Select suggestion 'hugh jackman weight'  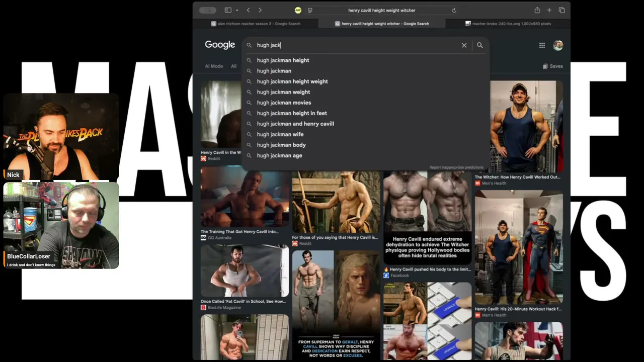tap(365, 92)
